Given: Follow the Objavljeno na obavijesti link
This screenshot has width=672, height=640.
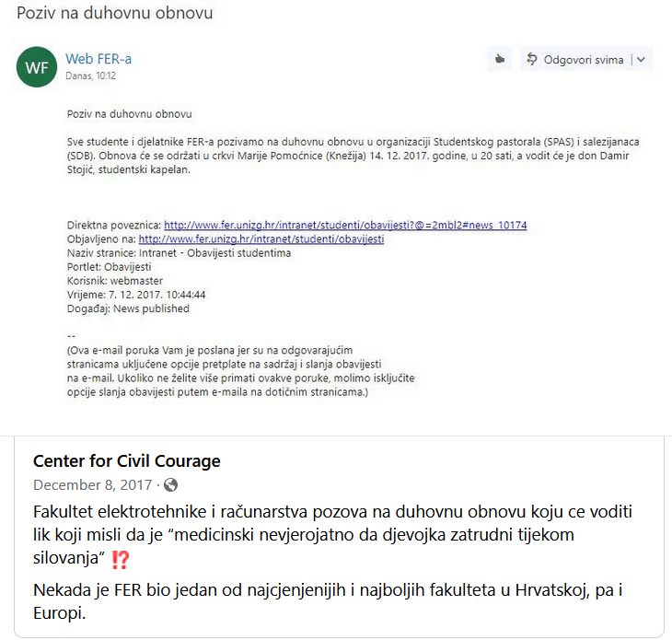Looking at the screenshot, I should [261, 239].
